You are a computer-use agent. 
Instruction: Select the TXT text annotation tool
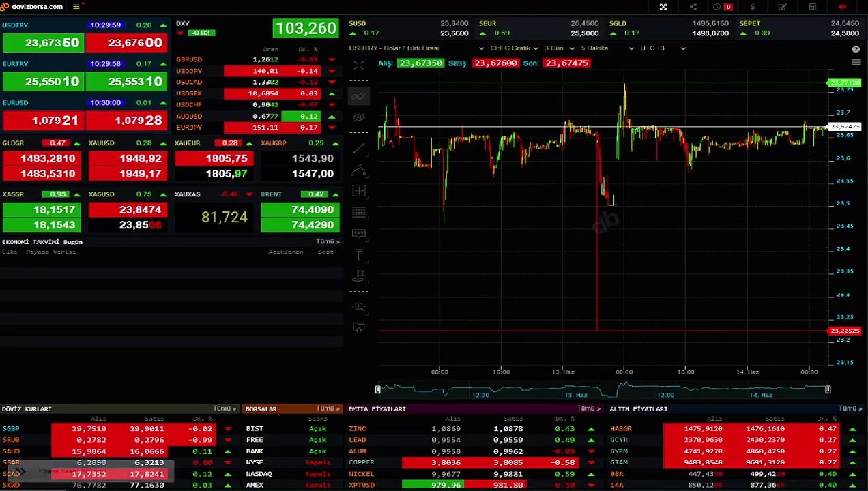(359, 233)
